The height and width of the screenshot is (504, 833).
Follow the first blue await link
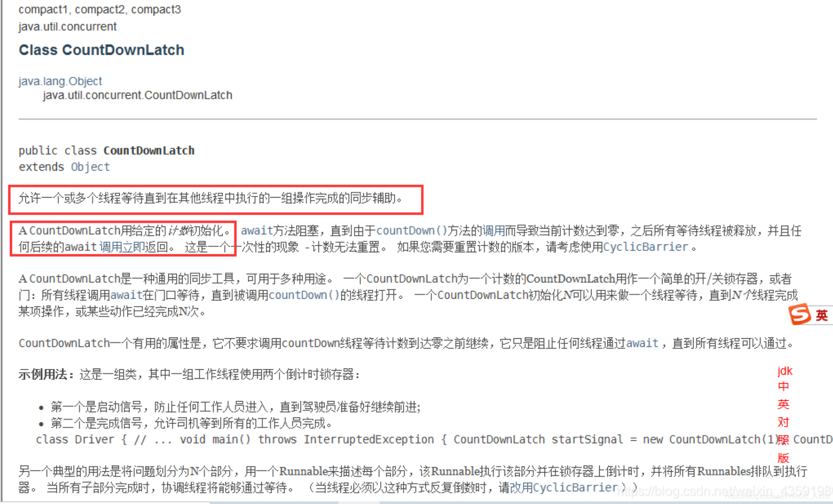(257, 231)
